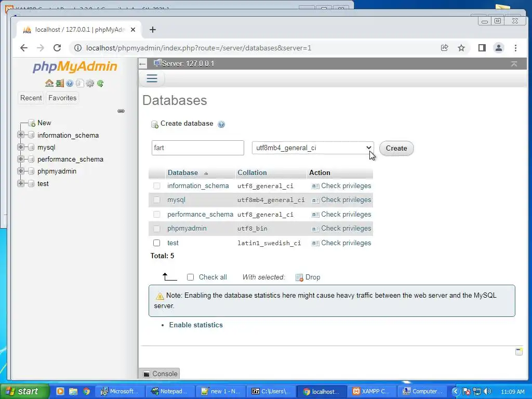Image resolution: width=532 pixels, height=399 pixels.
Task: Click the phpMyAdmin logo
Action: pos(75,66)
